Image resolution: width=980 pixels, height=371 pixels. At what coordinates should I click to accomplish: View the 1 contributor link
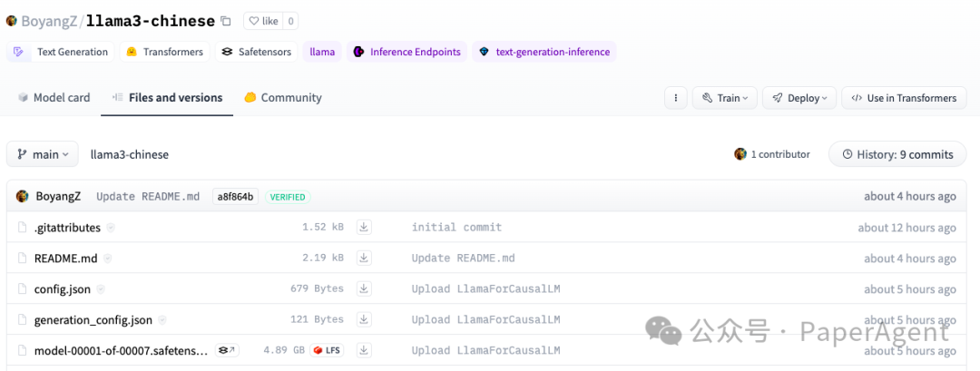point(772,154)
